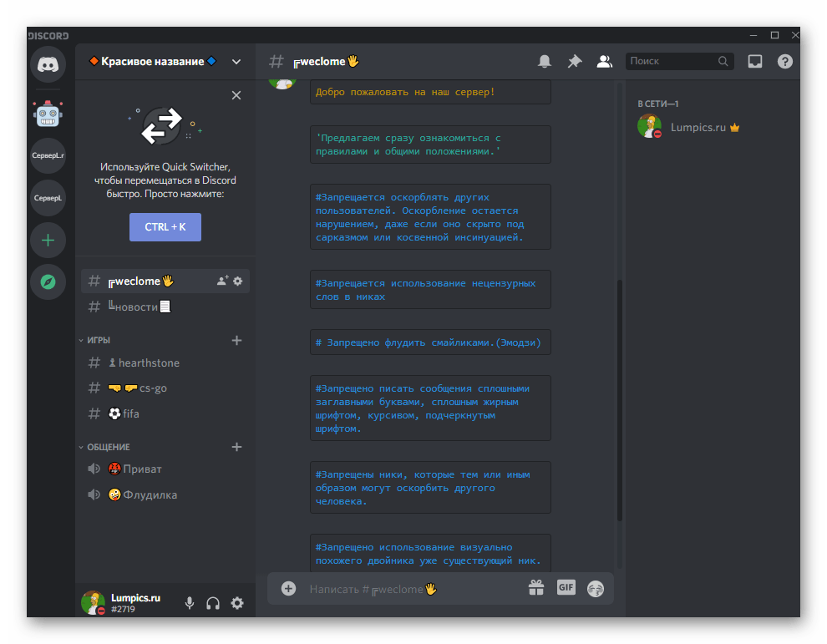Toggle member list visibility
The width and height of the screenshot is (827, 644).
point(604,61)
